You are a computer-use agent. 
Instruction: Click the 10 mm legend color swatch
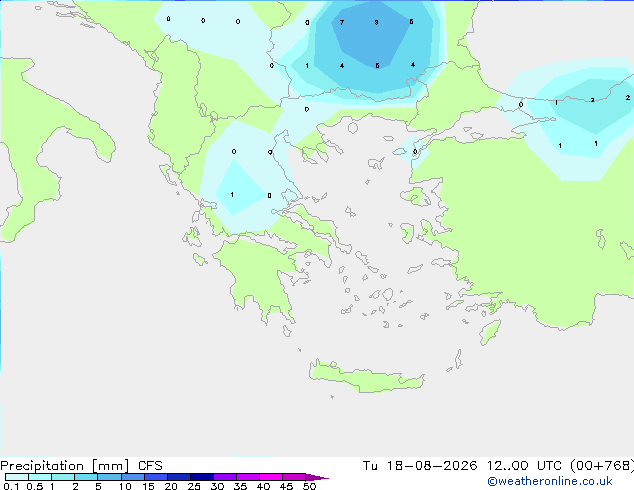click(x=132, y=477)
